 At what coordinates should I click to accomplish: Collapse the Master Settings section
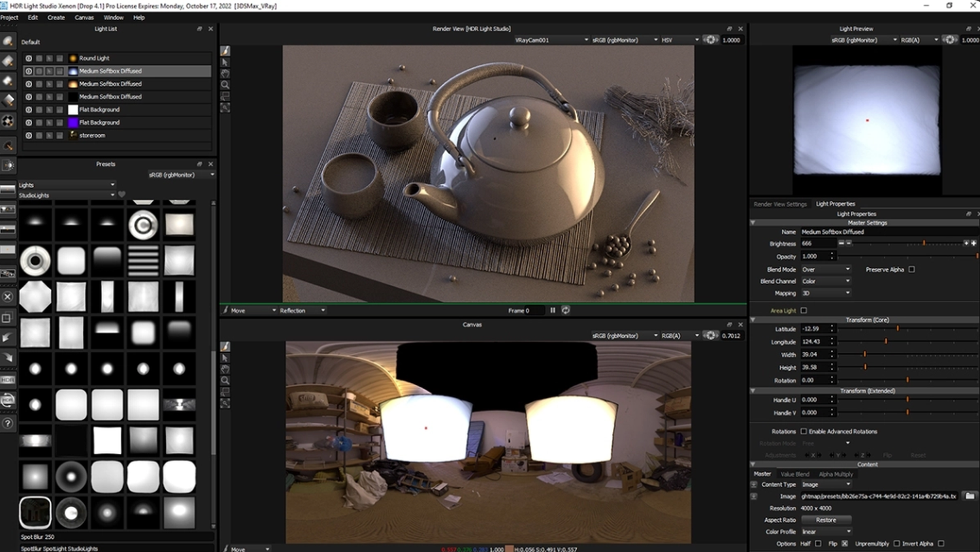(753, 222)
